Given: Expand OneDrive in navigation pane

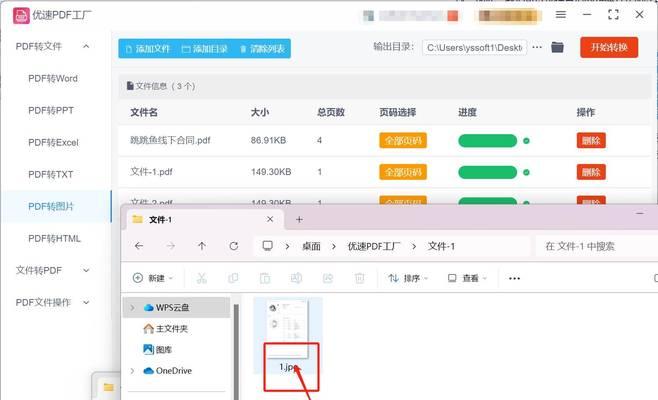Looking at the screenshot, I should coord(133,371).
